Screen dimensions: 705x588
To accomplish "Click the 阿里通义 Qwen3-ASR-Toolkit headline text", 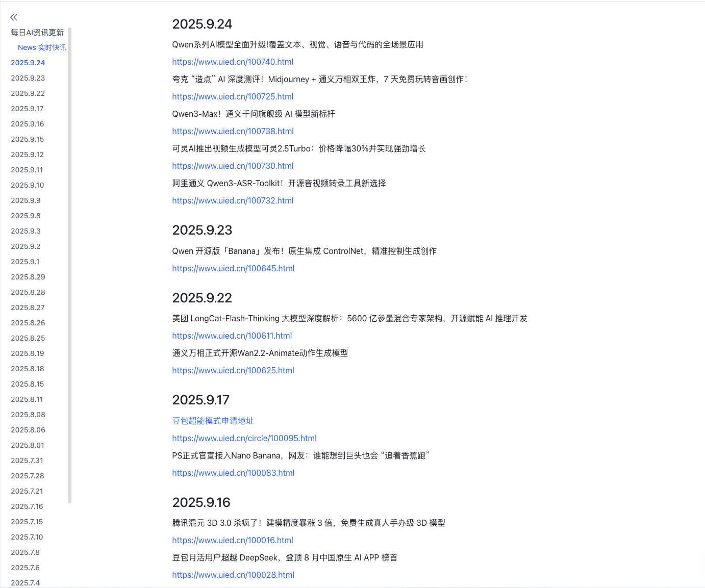I will pos(279,183).
